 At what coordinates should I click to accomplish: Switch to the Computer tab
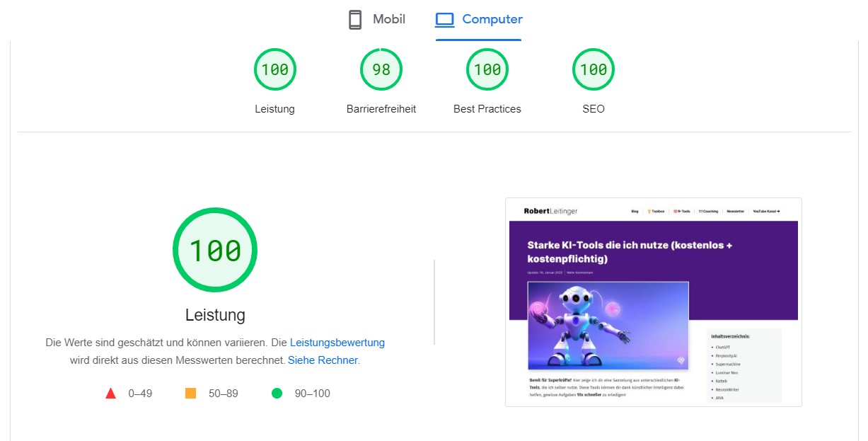[478, 19]
